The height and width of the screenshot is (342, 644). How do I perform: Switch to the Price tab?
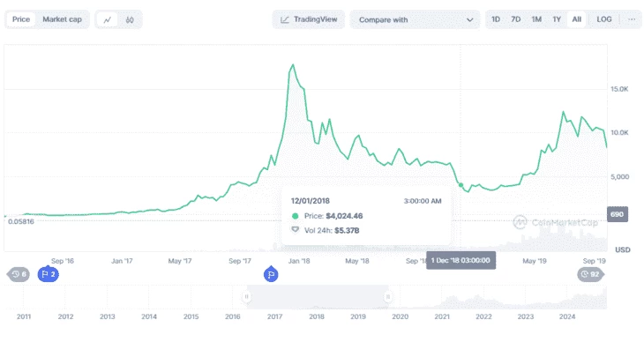click(x=21, y=19)
